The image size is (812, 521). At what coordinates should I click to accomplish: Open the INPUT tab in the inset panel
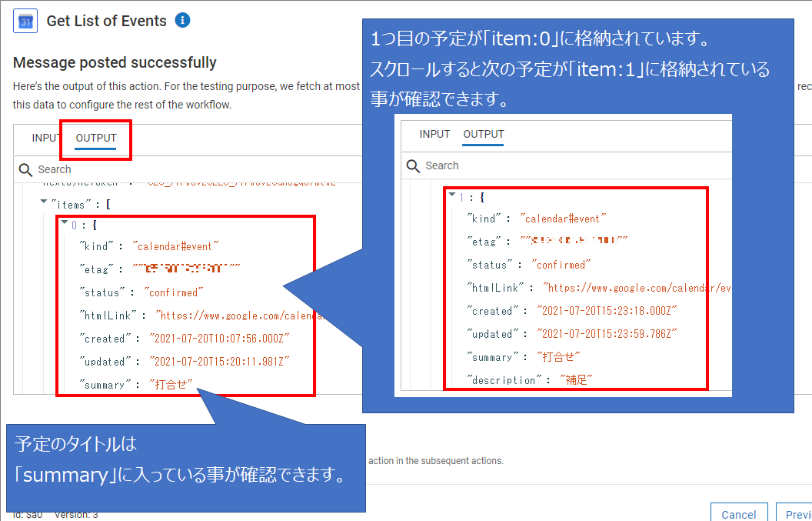click(434, 134)
